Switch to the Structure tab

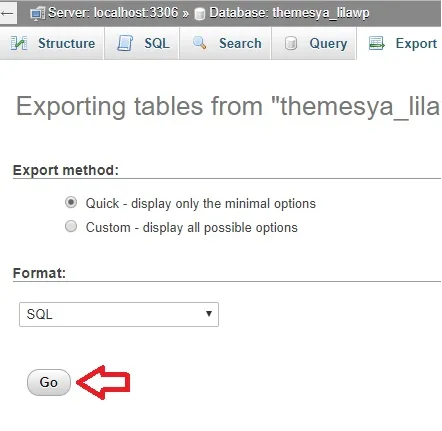pos(52,43)
